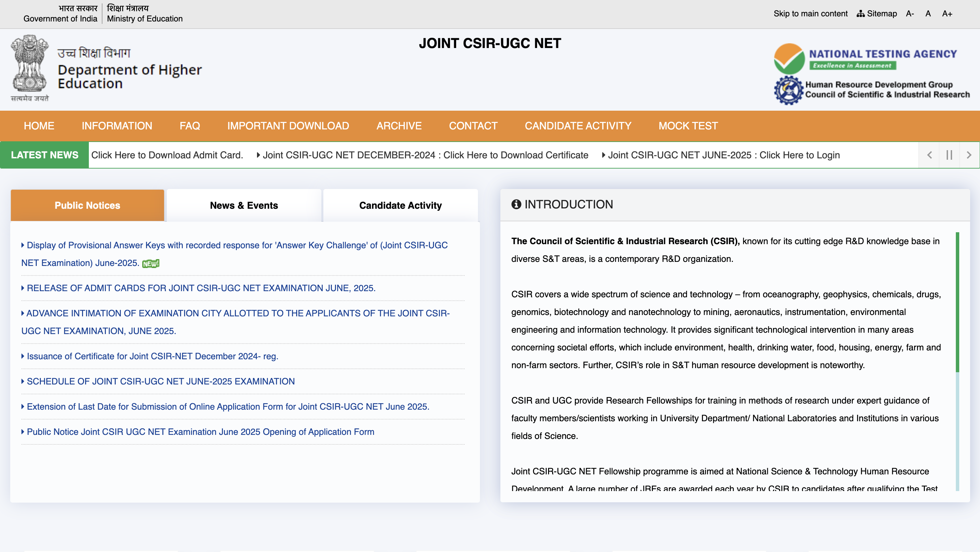Screen dimensions: 980x552
Task: Click the Department of Higher Education text
Action: tap(130, 77)
